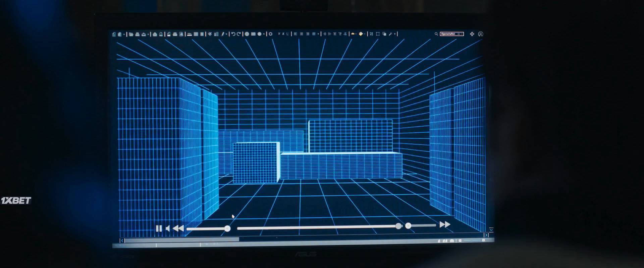The width and height of the screenshot is (644, 268).
Task: Click the horizontal scrollbar thumb
Action: [x=182, y=239]
